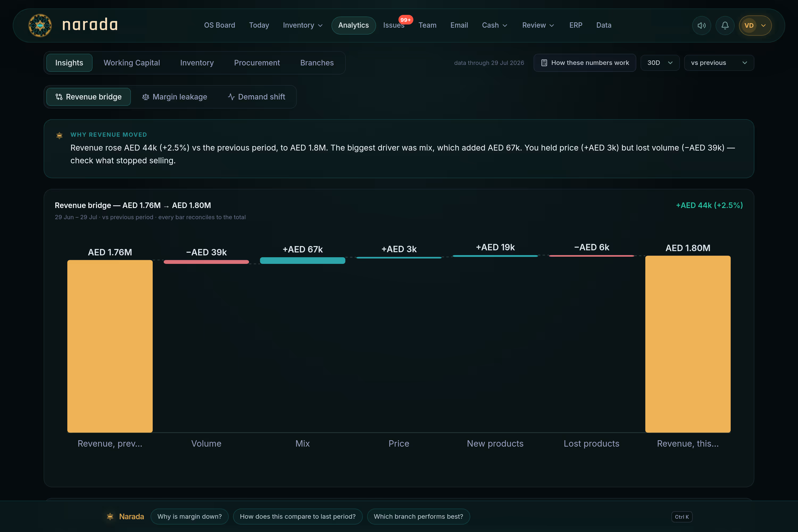Open the vs previous comparison dropdown

click(719, 63)
